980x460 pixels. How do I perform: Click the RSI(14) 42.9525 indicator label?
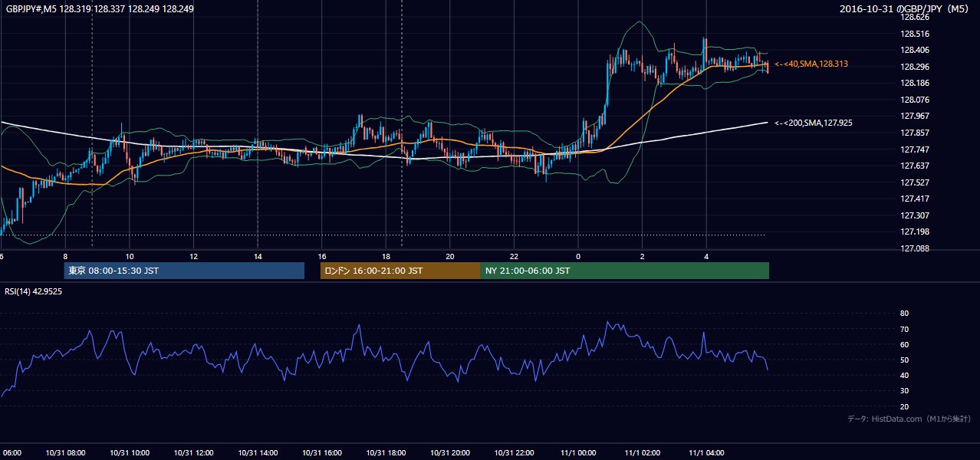click(34, 291)
